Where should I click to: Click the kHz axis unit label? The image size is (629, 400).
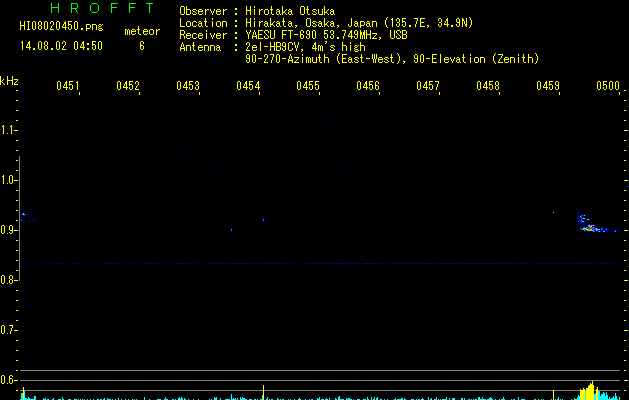tap(9, 81)
